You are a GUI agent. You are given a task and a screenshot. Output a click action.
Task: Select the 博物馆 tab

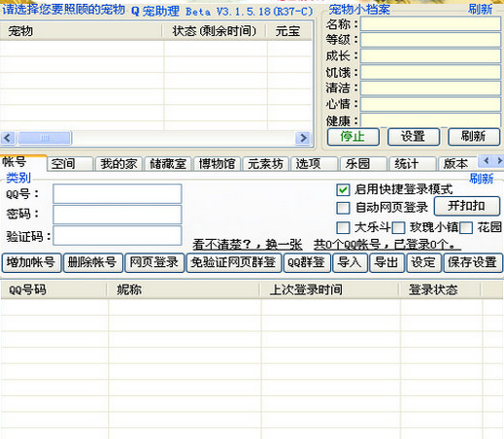click(218, 164)
